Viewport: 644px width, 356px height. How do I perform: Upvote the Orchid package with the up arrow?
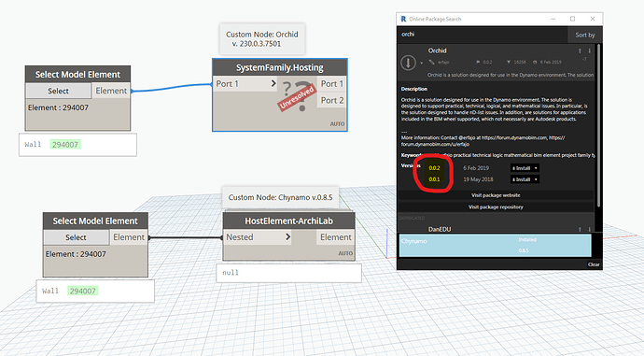pos(580,51)
